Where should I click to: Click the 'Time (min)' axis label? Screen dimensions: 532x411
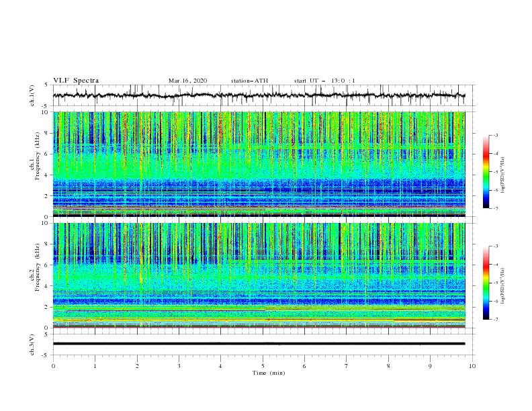tap(269, 373)
